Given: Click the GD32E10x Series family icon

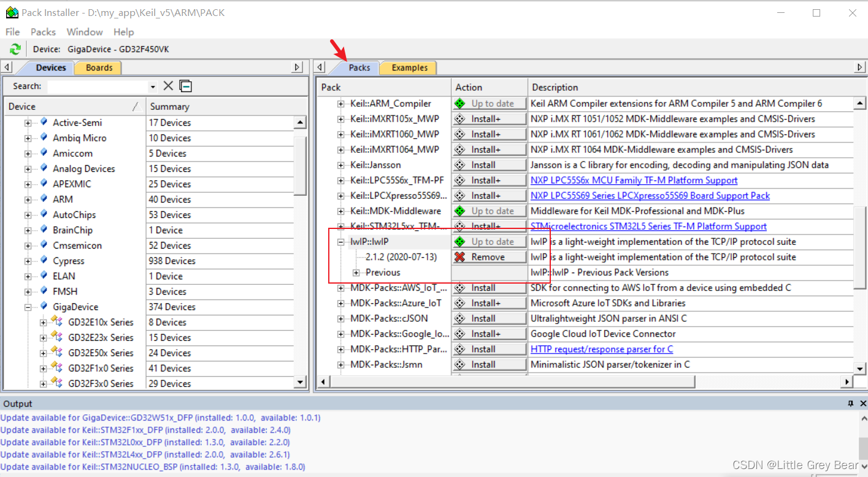Looking at the screenshot, I should tap(58, 322).
